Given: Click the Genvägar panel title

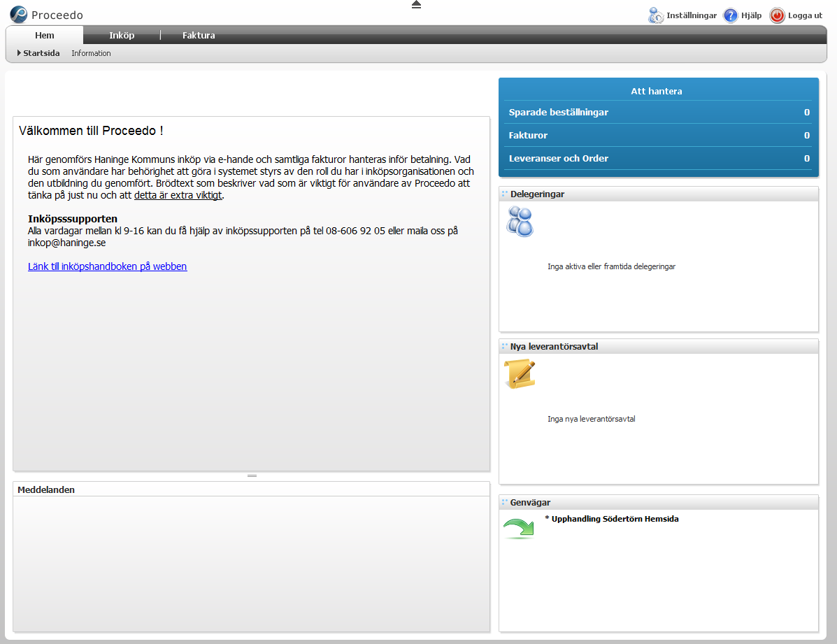Looking at the screenshot, I should click(x=530, y=503).
